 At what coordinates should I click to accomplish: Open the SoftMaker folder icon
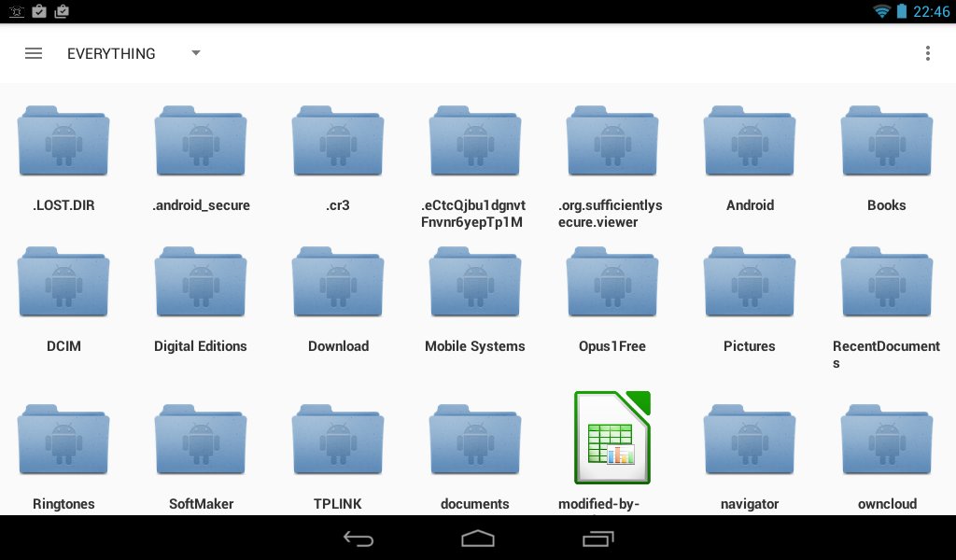tap(201, 440)
